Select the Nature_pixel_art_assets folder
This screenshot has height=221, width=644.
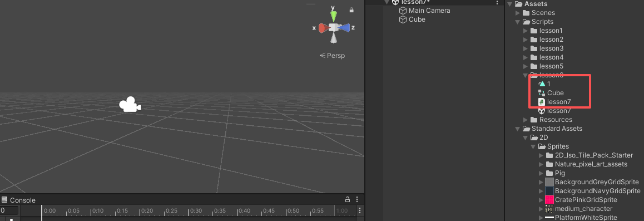[x=587, y=164]
